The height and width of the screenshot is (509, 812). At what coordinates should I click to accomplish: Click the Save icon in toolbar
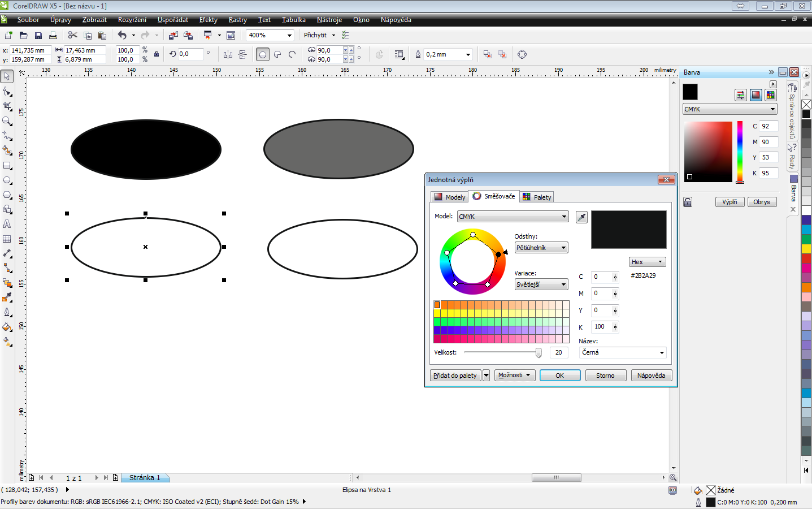click(x=38, y=35)
